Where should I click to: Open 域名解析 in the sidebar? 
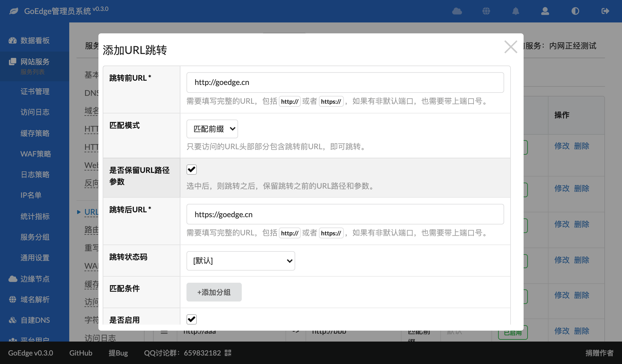35,299
